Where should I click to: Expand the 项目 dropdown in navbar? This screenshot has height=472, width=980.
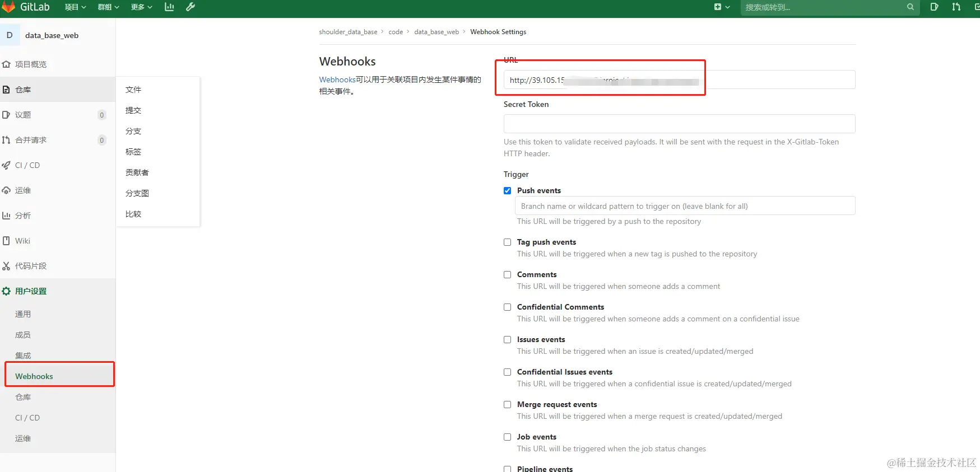coord(75,7)
